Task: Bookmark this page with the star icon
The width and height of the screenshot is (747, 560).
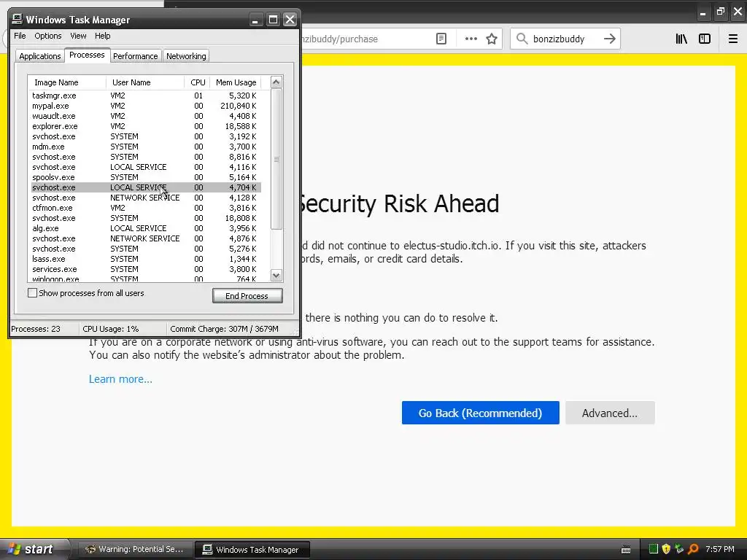Action: point(492,39)
